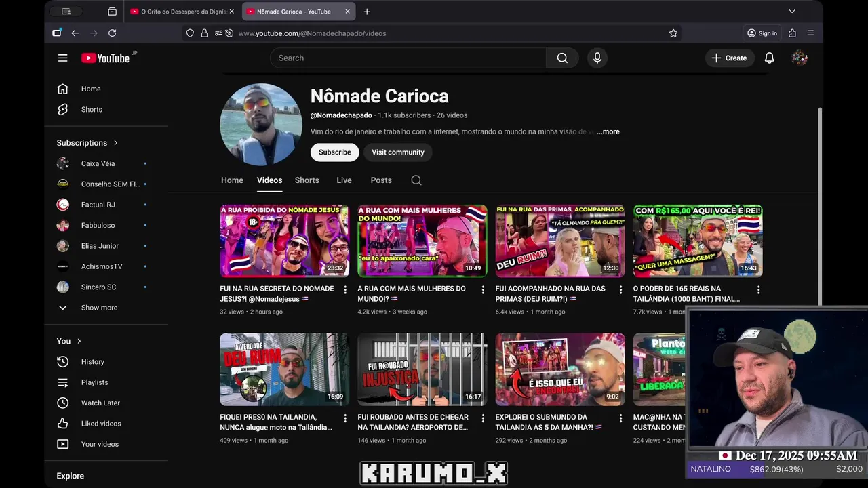
Task: Open the notifications bell
Action: point(769,58)
